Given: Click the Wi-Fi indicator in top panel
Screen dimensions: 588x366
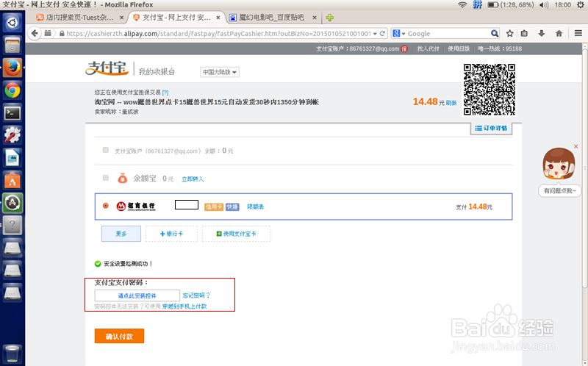Looking at the screenshot, I should coord(462,4).
